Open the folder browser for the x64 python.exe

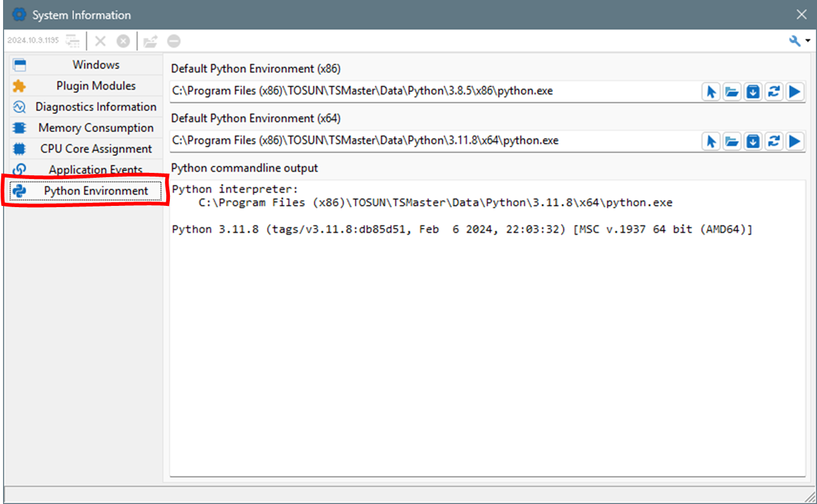731,141
